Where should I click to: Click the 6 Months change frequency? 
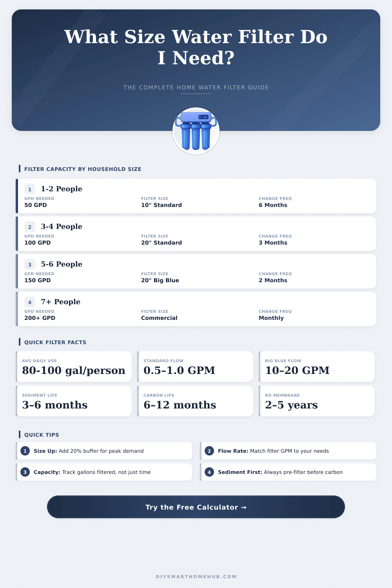[273, 205]
